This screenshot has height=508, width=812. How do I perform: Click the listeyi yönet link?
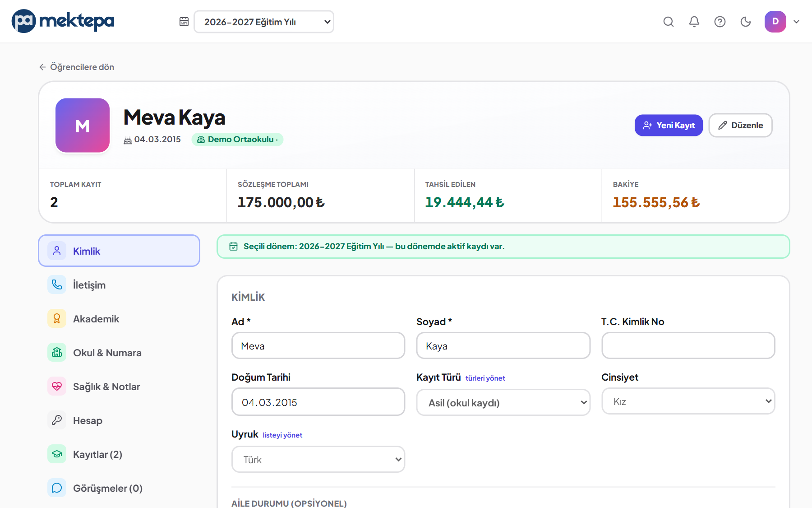tap(282, 435)
